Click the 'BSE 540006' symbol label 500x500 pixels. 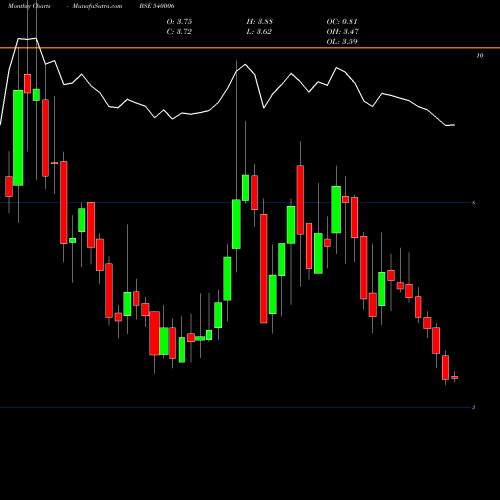pyautogui.click(x=157, y=6)
